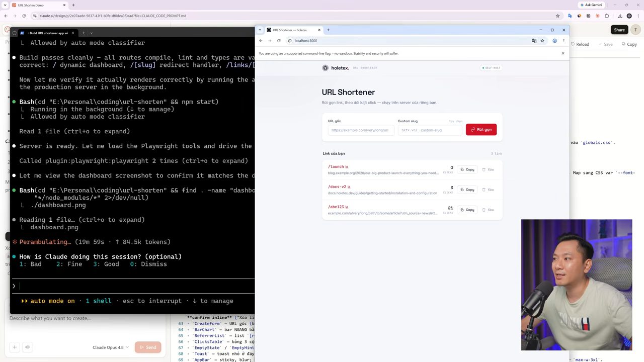Open the localhost browser three-dot menu
The width and height of the screenshot is (644, 362).
coord(563,41)
